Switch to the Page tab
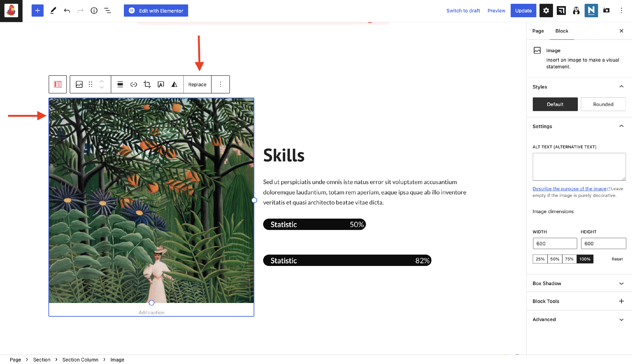Image resolution: width=632 pixels, height=364 pixels. (x=538, y=31)
